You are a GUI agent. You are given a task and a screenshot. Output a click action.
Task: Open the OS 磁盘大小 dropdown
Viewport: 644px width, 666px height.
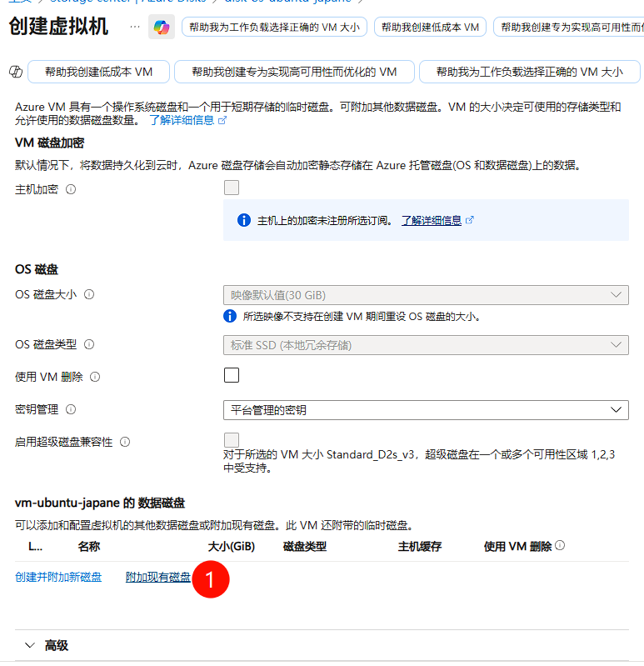(426, 295)
